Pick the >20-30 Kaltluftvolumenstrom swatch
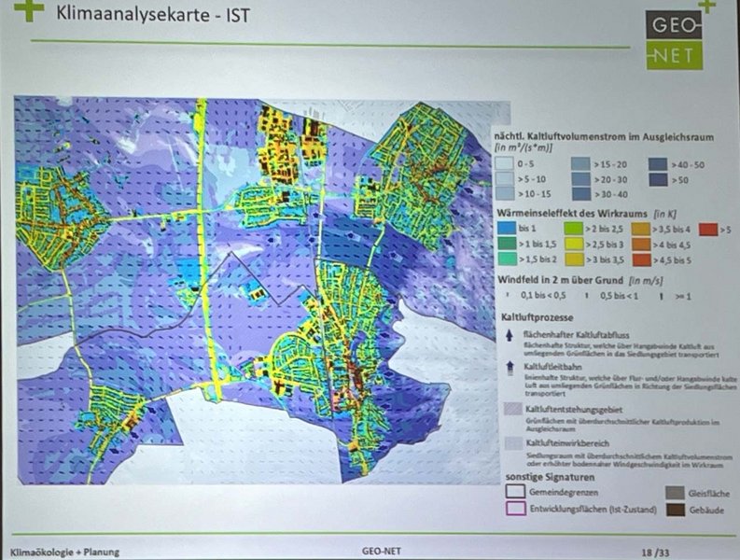Screen dimensions: 740x560 click(x=580, y=179)
